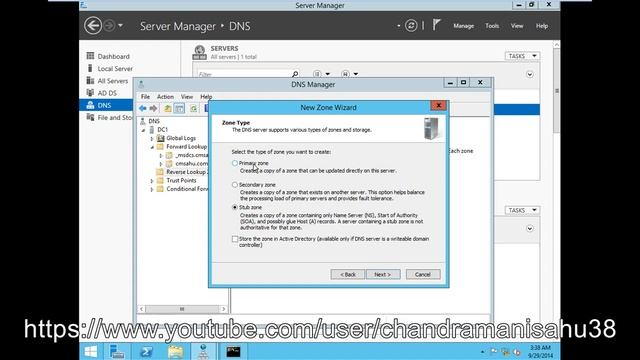The height and width of the screenshot is (360, 640).
Task: Expand the Trust Points arrow
Action: pyautogui.click(x=152, y=181)
